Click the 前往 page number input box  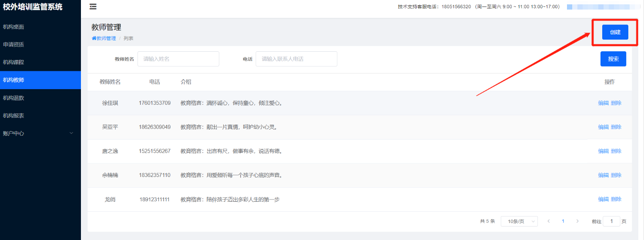pos(611,221)
